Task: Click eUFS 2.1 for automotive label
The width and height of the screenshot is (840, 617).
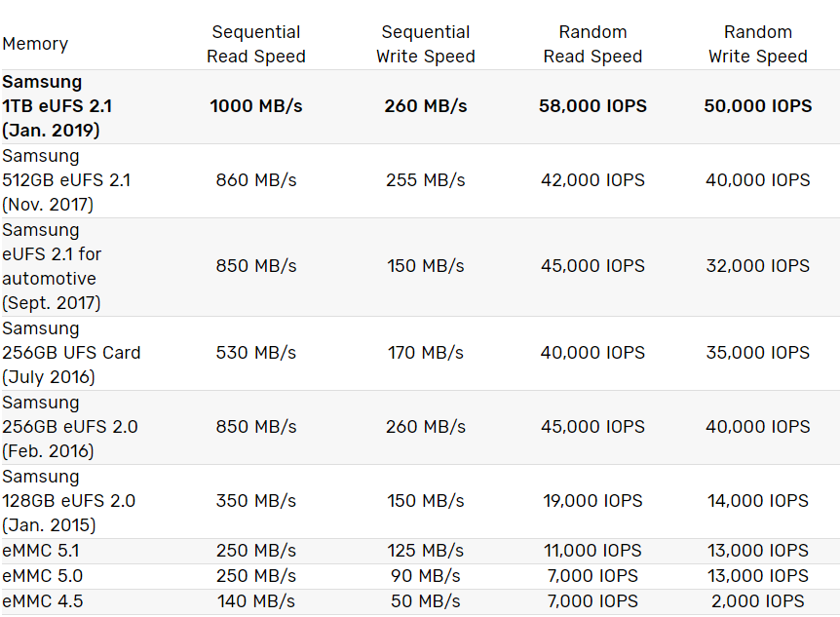Action: (x=52, y=266)
